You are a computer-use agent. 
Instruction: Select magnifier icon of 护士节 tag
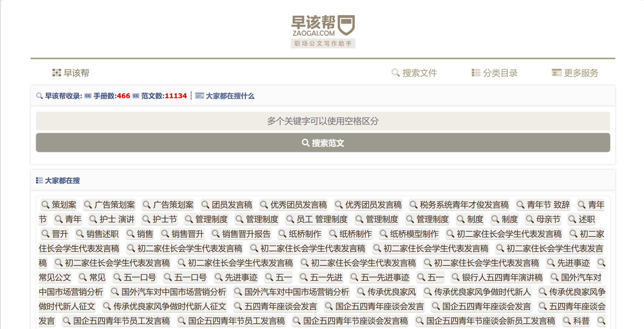click(x=146, y=219)
